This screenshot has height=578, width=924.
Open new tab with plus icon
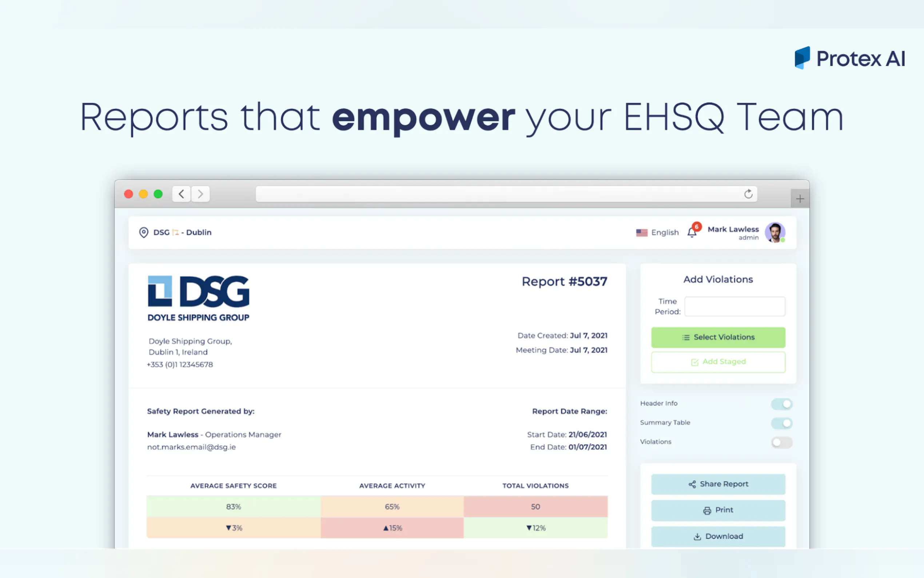(x=800, y=199)
